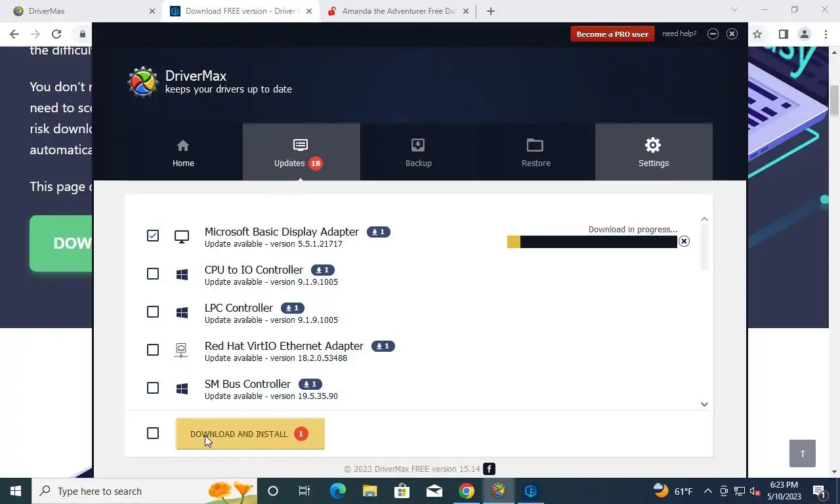
Task: Click download badge next to SM Bus Controller
Action: click(310, 384)
